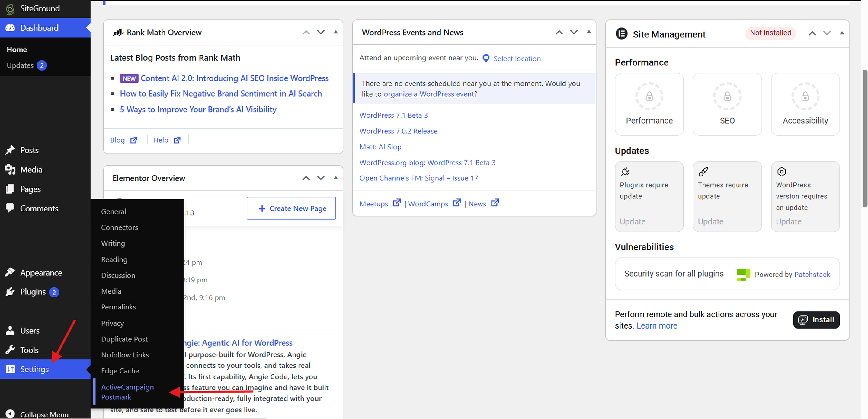Open ActiveCampaign Postmark settings
This screenshot has height=419, width=868.
point(127,392)
